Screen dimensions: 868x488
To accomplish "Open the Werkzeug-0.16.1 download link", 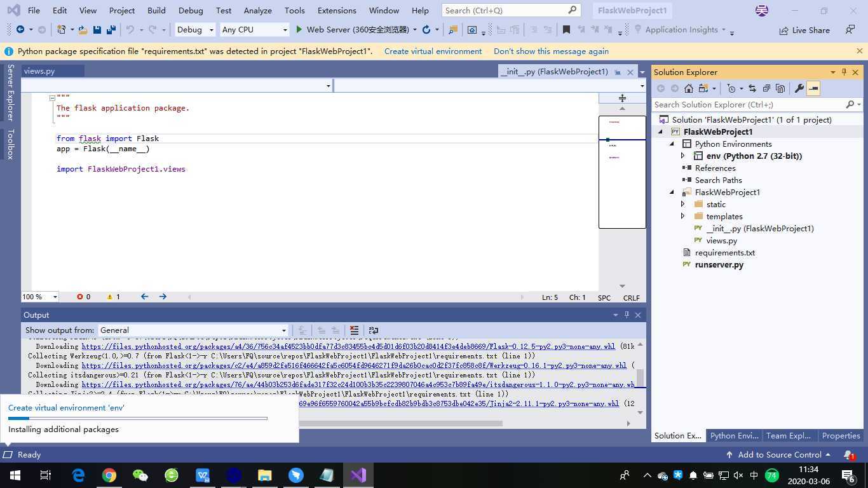I will (x=354, y=365).
